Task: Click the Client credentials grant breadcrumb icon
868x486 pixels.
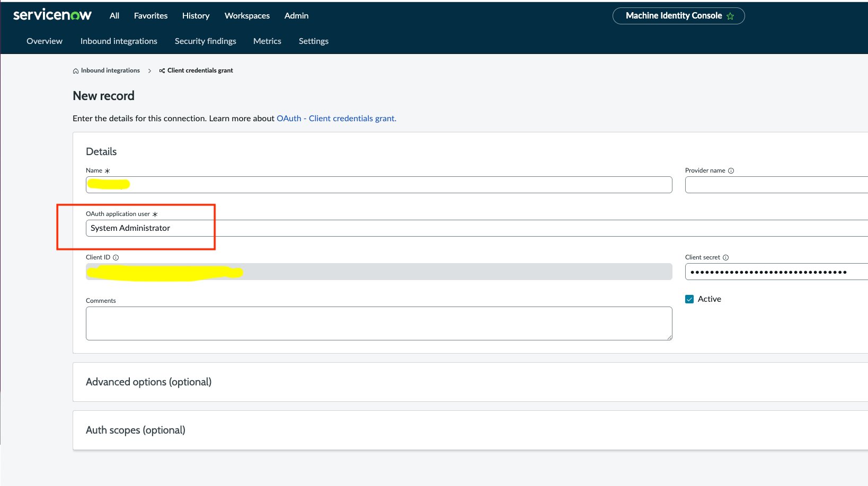Action: [163, 70]
